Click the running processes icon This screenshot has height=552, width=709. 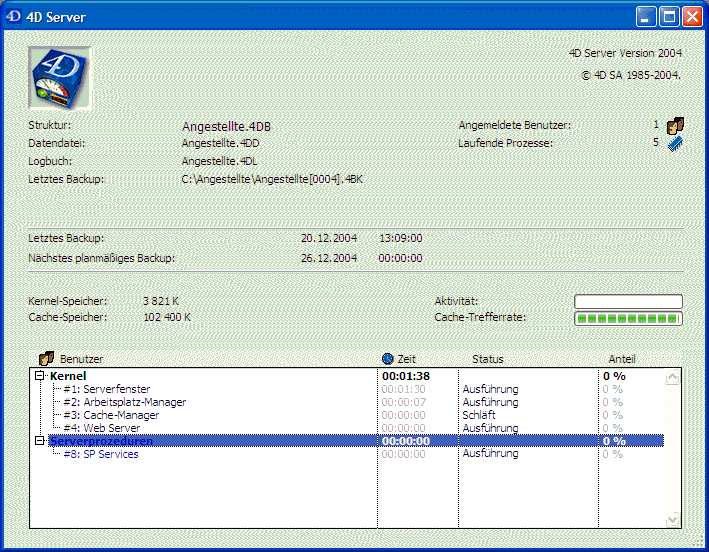coord(675,143)
